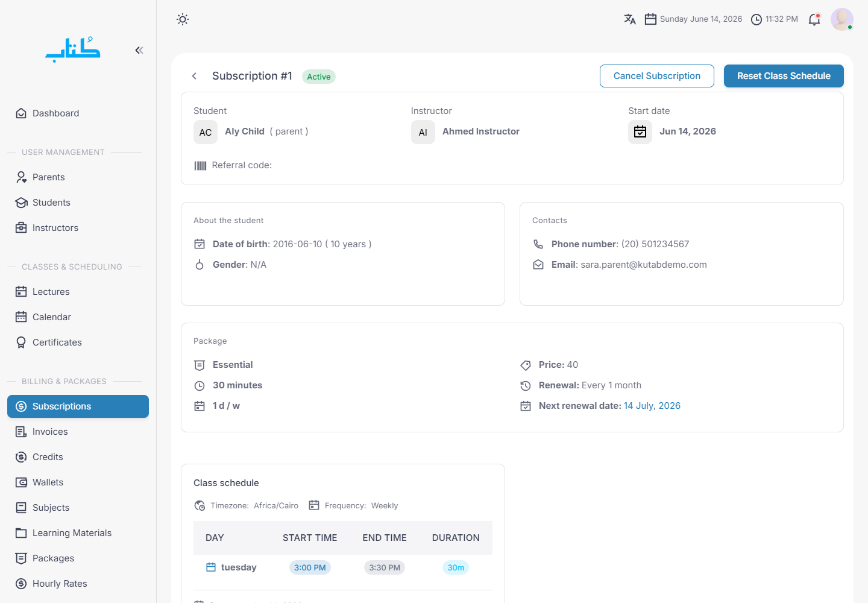
Task: Click the 30 minutes clock icon
Action: coord(200,386)
